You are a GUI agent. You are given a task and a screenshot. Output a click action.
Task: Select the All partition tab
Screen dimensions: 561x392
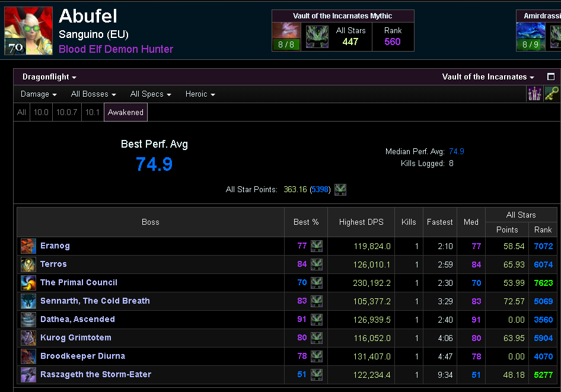coord(21,112)
